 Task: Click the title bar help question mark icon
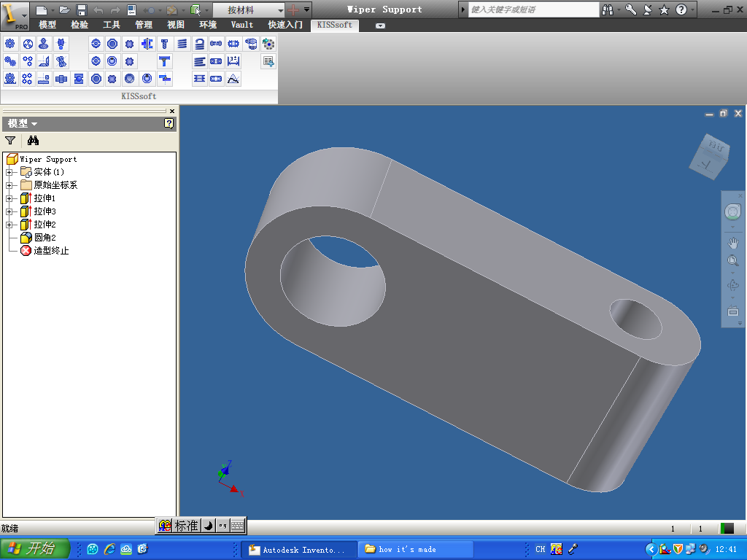[681, 9]
